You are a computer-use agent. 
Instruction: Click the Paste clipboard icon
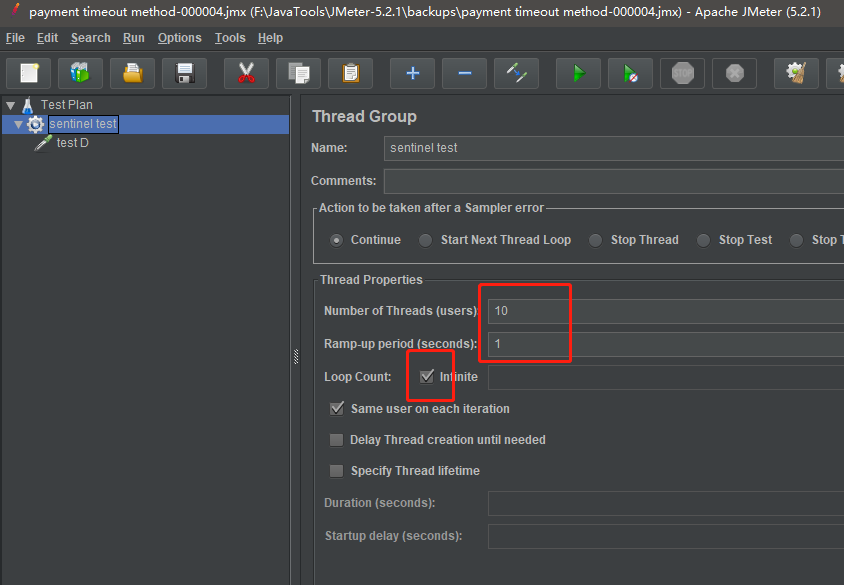pyautogui.click(x=350, y=73)
